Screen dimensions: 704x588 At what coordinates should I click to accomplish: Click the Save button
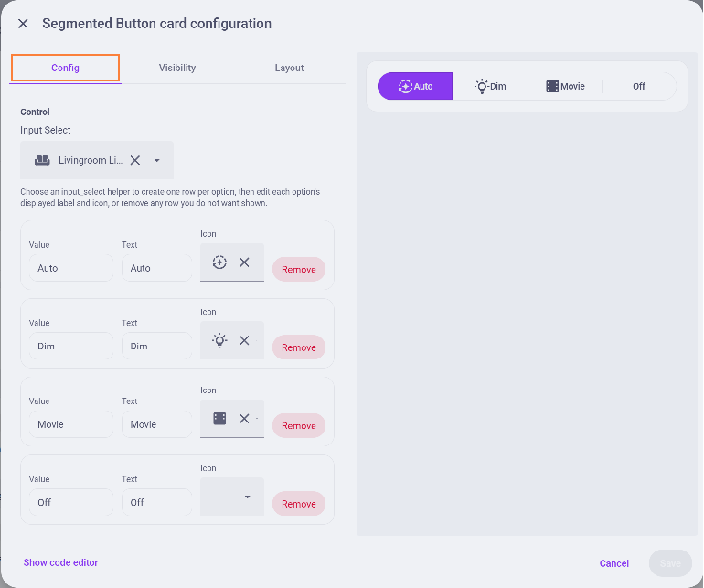click(670, 563)
